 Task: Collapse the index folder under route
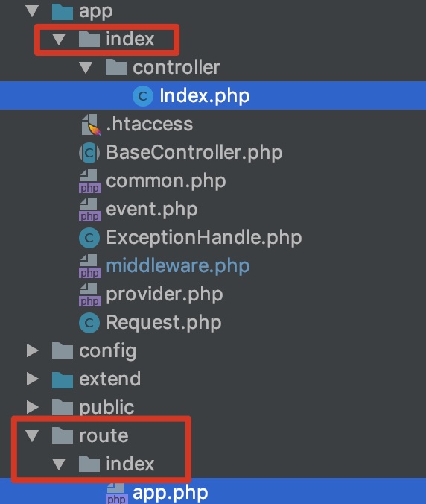59,464
